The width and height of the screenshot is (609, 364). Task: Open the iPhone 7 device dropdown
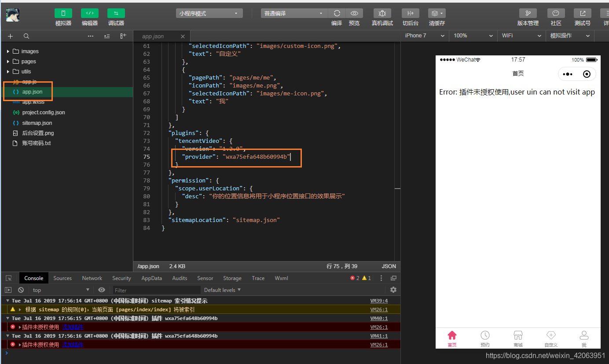pos(425,36)
